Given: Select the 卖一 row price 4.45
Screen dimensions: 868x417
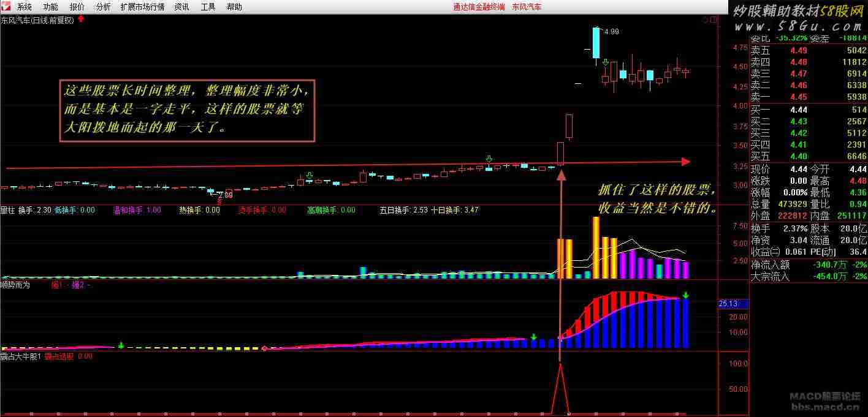Looking at the screenshot, I should tap(798, 97).
